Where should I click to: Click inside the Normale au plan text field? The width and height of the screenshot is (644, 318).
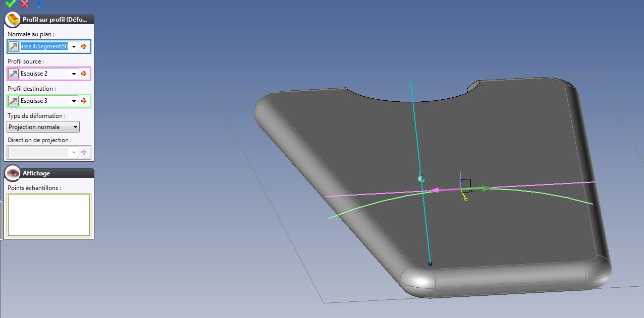pos(44,47)
